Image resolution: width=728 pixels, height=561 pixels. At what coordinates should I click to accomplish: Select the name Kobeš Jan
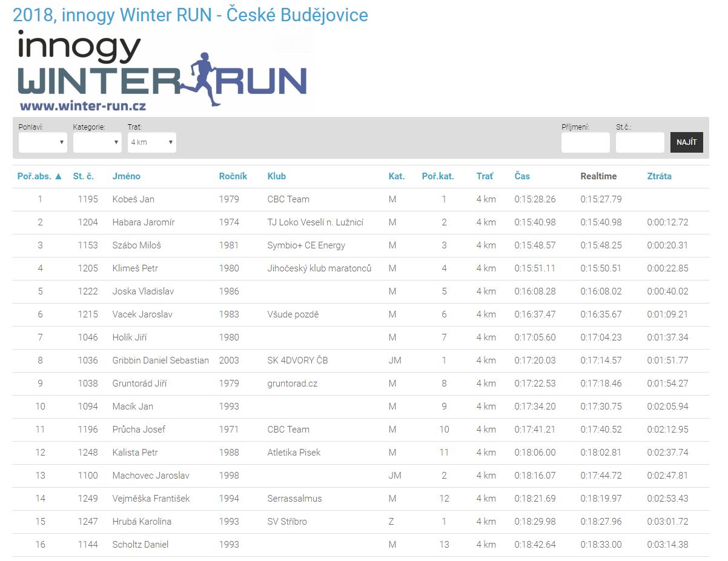click(x=133, y=199)
